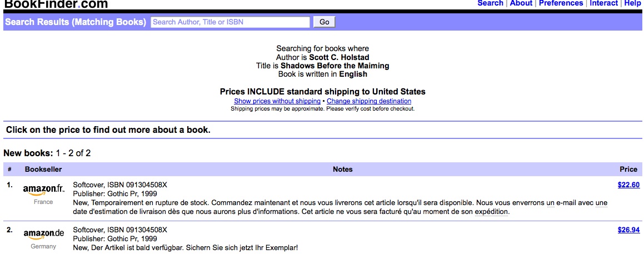Viewport: 644px width, 254px height.
Task: Go to Preferences in the top navigation
Action: click(561, 3)
